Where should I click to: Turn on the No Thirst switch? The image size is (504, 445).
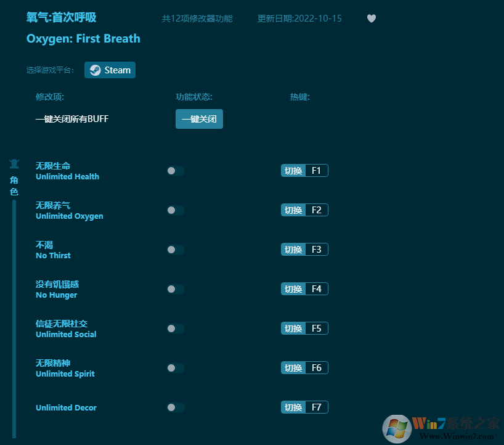(175, 250)
